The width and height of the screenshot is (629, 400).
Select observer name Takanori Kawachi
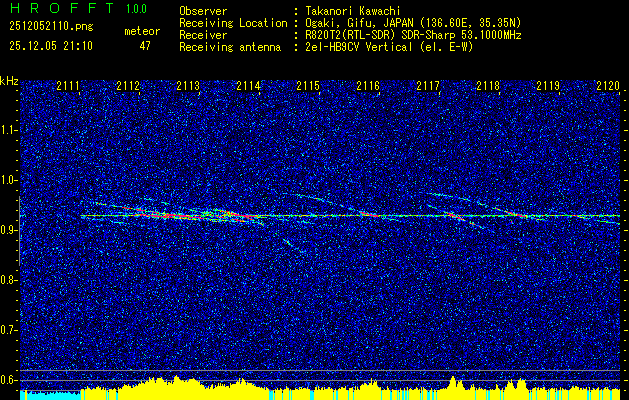pos(353,11)
